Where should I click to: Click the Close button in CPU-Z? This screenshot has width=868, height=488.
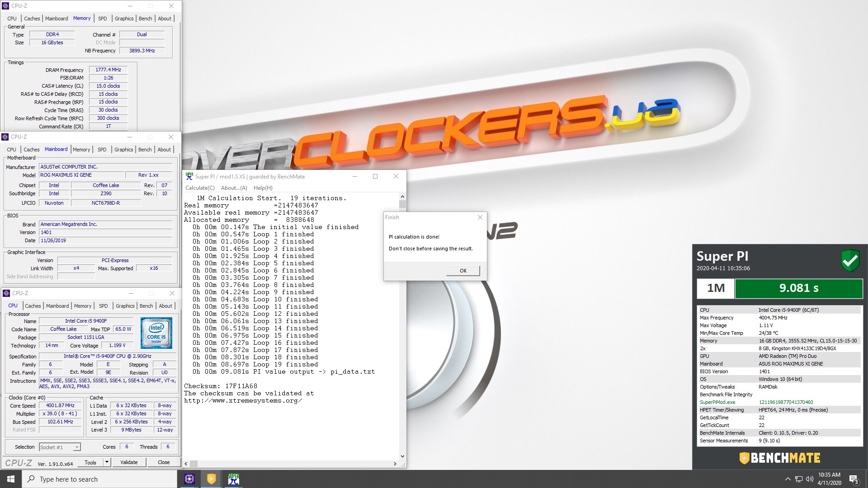tap(164, 462)
